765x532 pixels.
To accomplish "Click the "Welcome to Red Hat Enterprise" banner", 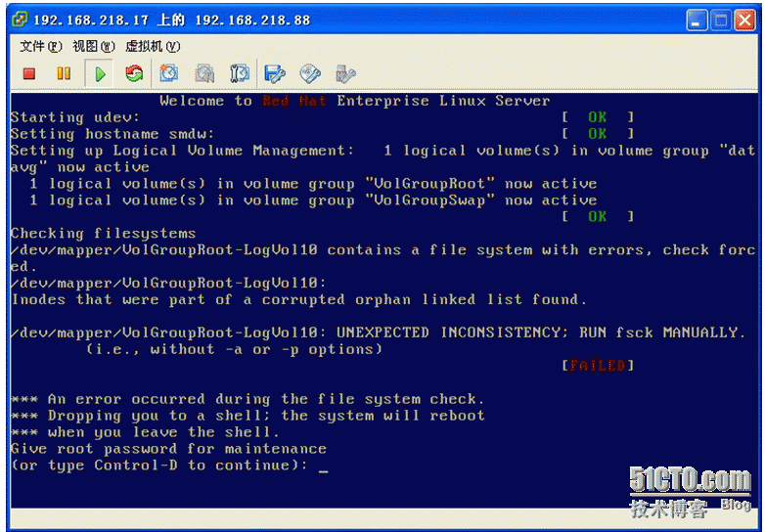I will (x=355, y=101).
